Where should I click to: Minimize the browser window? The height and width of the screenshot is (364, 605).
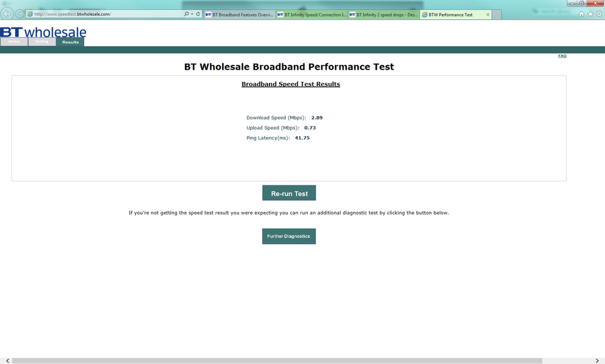[572, 3]
